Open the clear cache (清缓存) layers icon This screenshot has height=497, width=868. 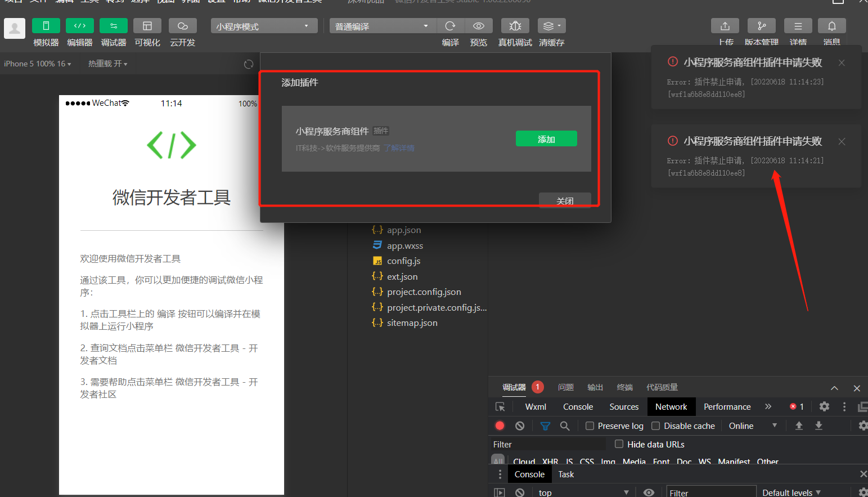(x=552, y=26)
